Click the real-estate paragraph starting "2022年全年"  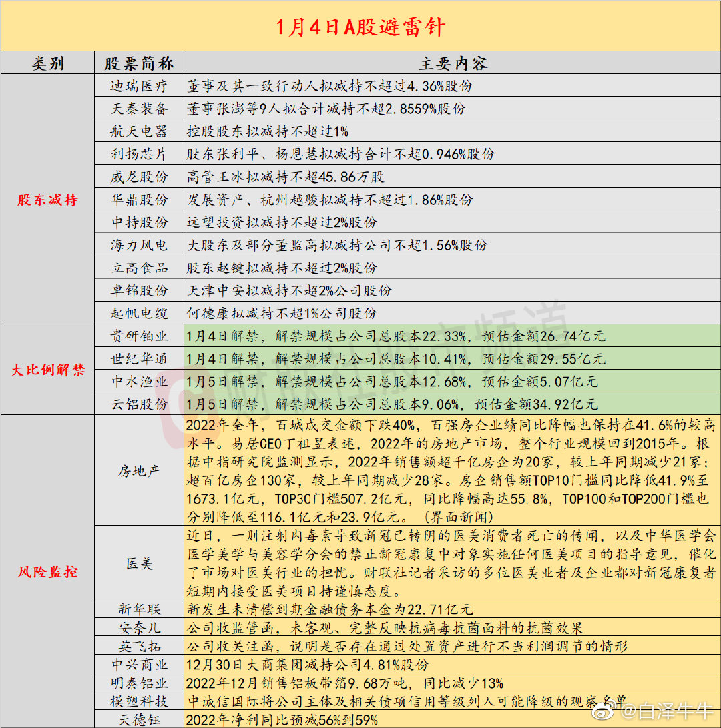(x=451, y=471)
